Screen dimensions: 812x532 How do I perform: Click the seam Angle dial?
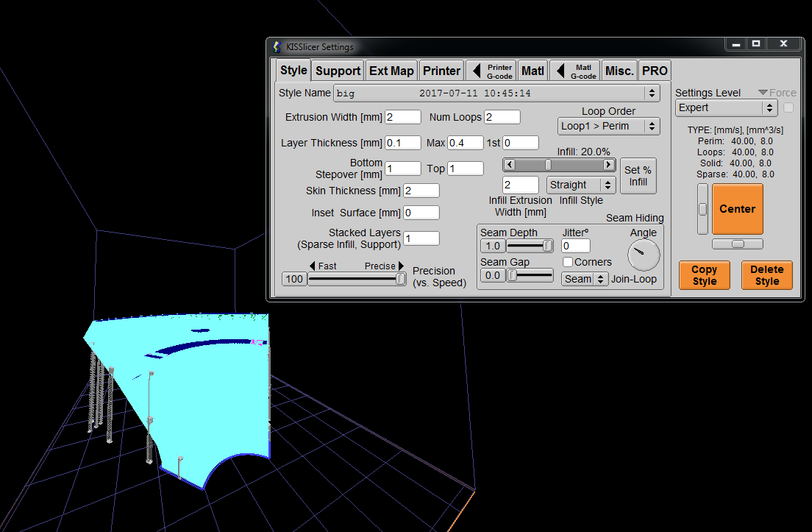(643, 255)
